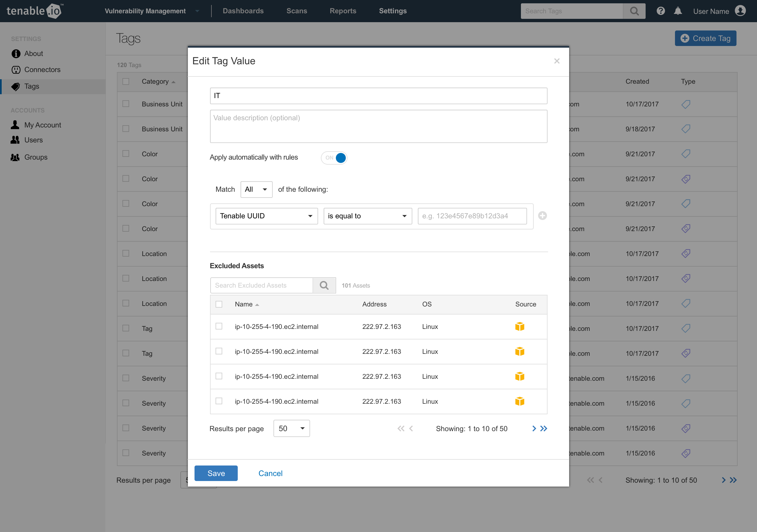Viewport: 757px width, 532px height.
Task: Click the Save button
Action: tap(216, 473)
